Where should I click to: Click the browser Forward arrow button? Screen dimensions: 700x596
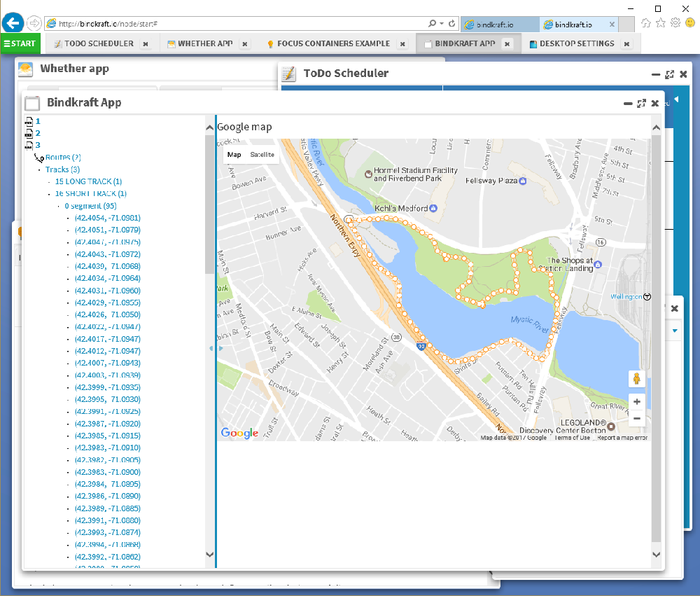34,23
